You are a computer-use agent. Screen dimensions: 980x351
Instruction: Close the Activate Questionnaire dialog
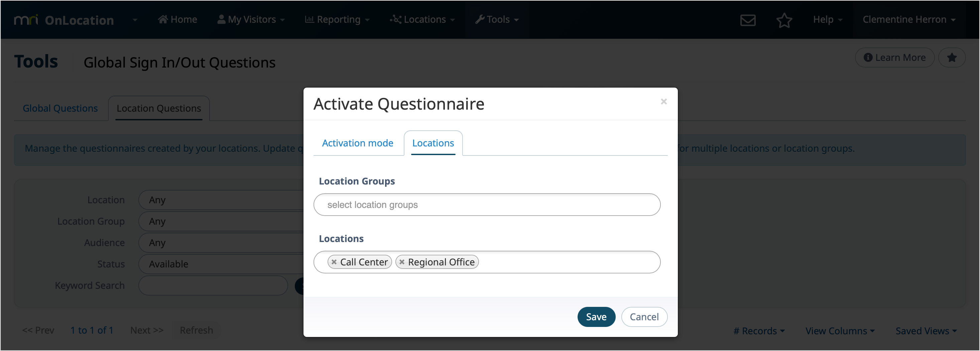(664, 102)
